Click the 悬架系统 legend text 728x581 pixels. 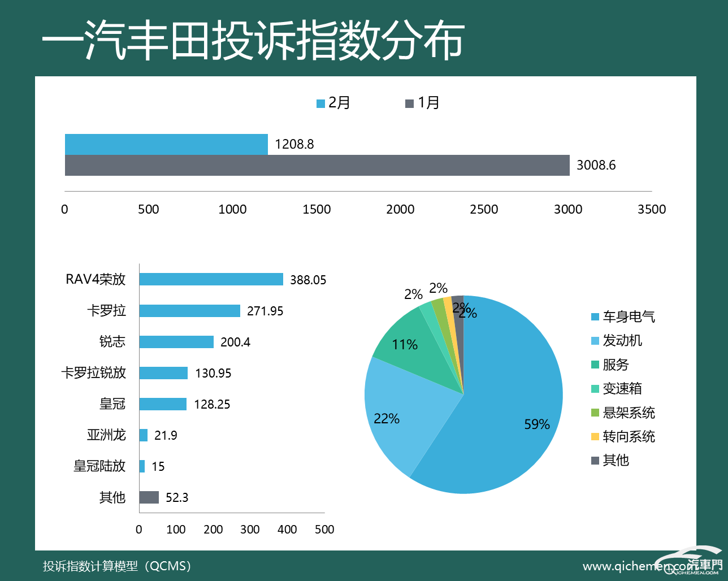pyautogui.click(x=629, y=413)
